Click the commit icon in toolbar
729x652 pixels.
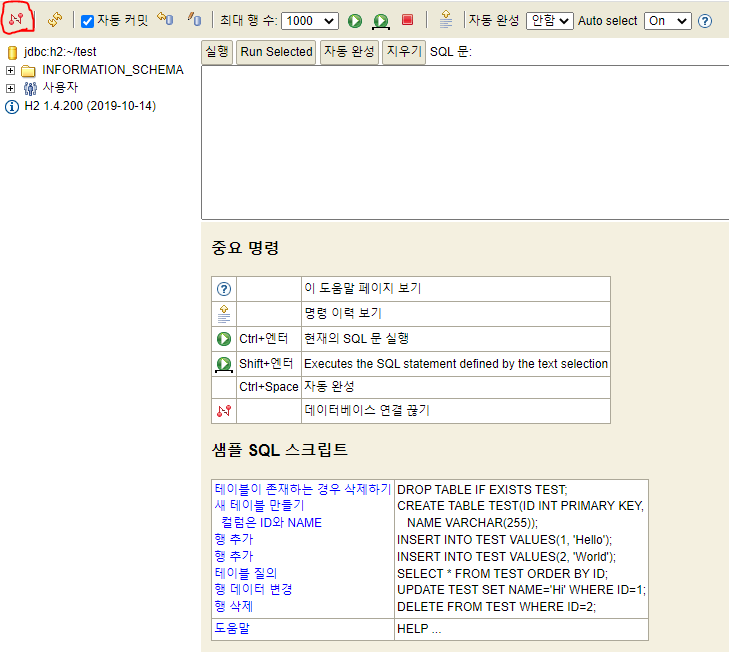tap(194, 20)
